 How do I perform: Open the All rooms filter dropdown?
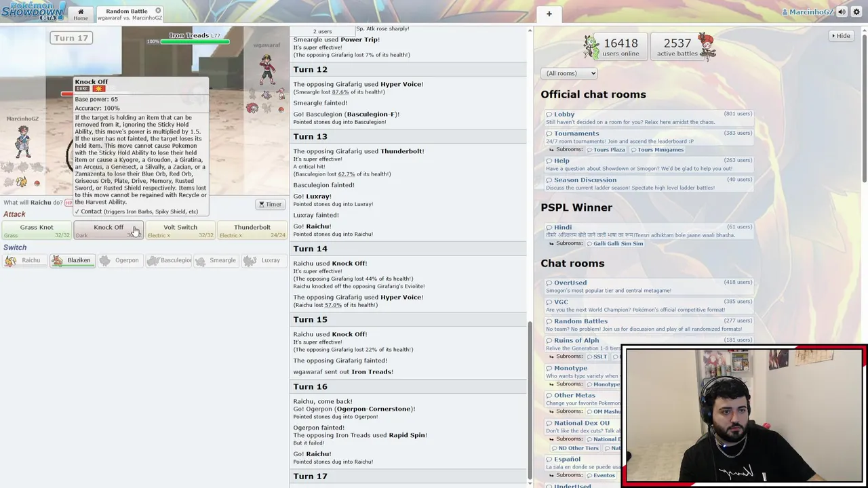point(569,73)
